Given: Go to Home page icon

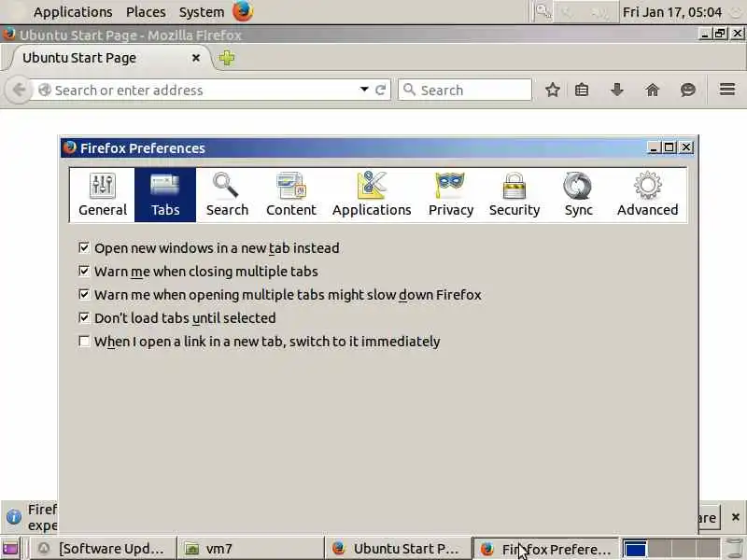Looking at the screenshot, I should pos(652,90).
